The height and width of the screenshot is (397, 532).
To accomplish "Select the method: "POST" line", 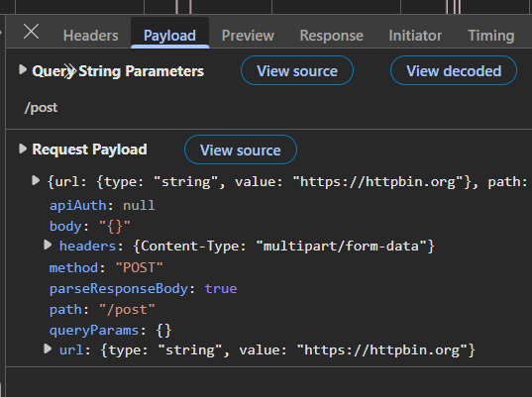I will point(106,268).
